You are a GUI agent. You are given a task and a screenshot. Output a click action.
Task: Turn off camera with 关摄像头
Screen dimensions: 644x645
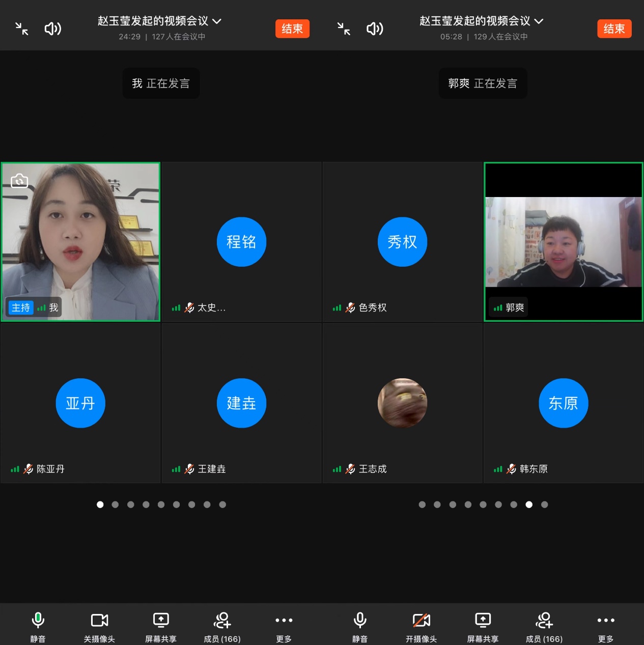[x=99, y=627]
